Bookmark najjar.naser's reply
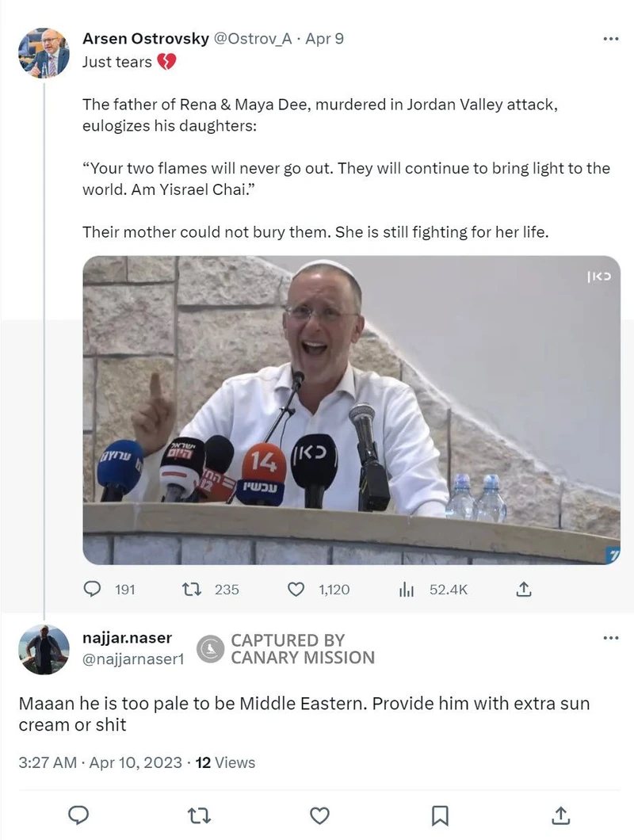 click(x=440, y=815)
